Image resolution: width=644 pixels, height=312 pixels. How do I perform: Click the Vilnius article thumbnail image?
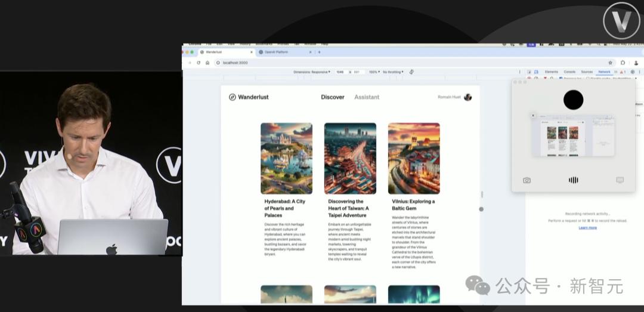pos(413,158)
